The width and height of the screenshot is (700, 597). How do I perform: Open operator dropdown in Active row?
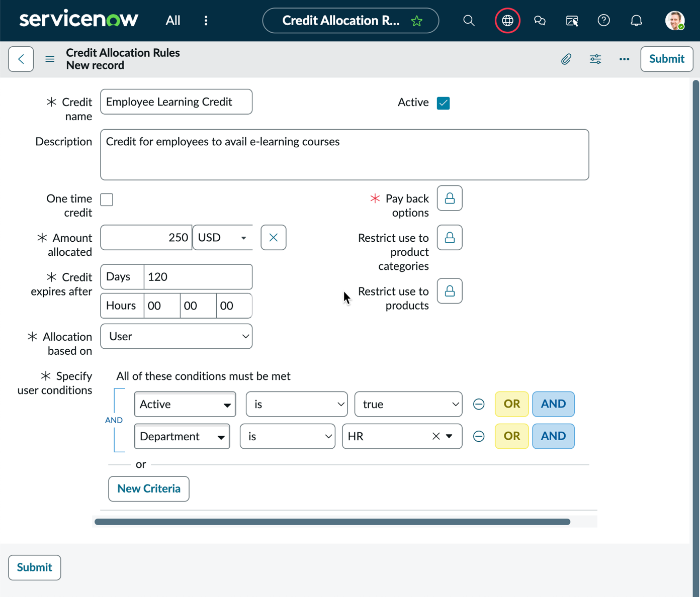coord(297,404)
